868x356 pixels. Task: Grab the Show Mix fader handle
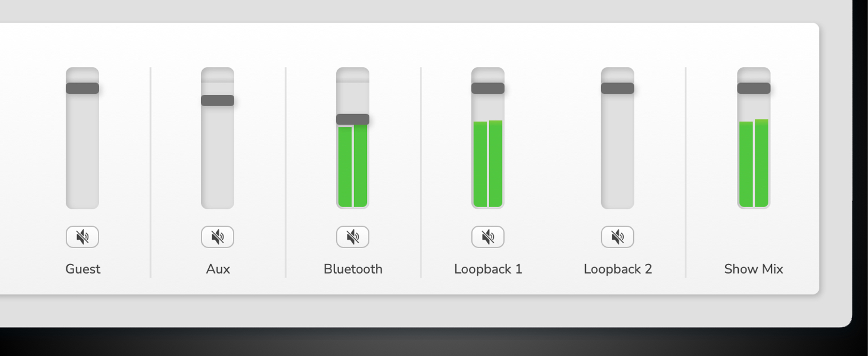[x=754, y=88]
